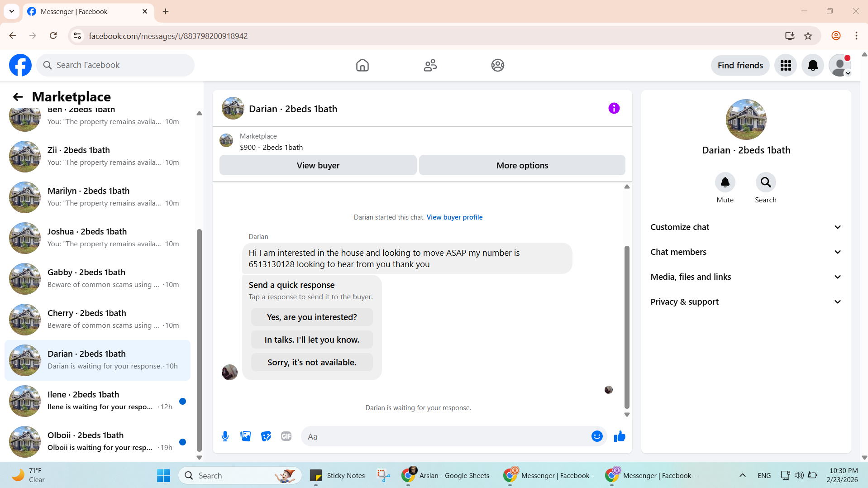
Task: Open the Chrome profile icon
Action: [836, 36]
